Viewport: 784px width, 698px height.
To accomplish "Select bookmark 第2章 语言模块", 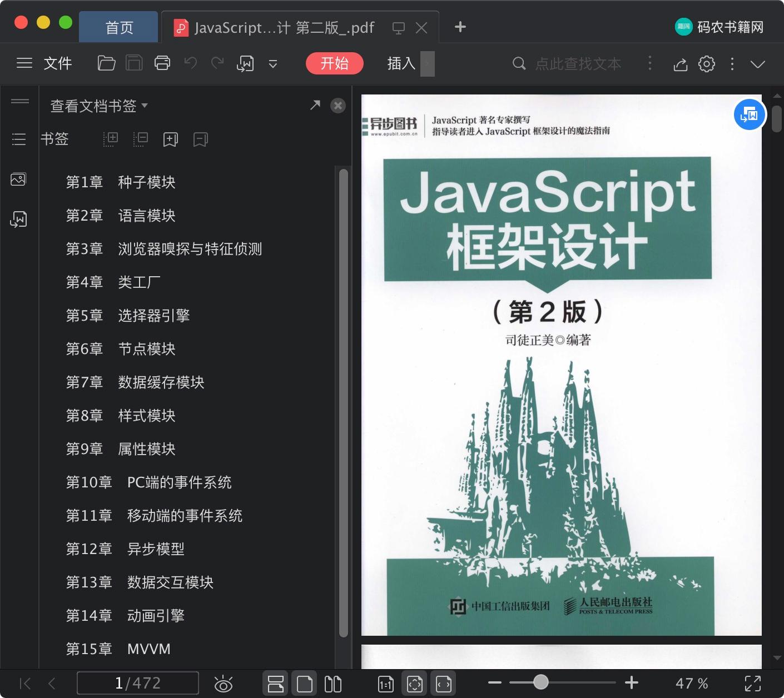I will pos(121,216).
